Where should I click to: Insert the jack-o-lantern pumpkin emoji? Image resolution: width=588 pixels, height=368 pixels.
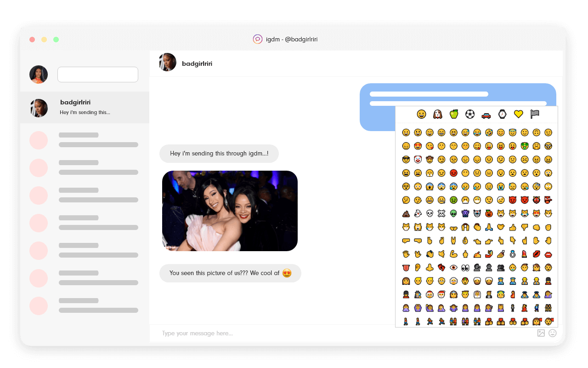pos(489,213)
